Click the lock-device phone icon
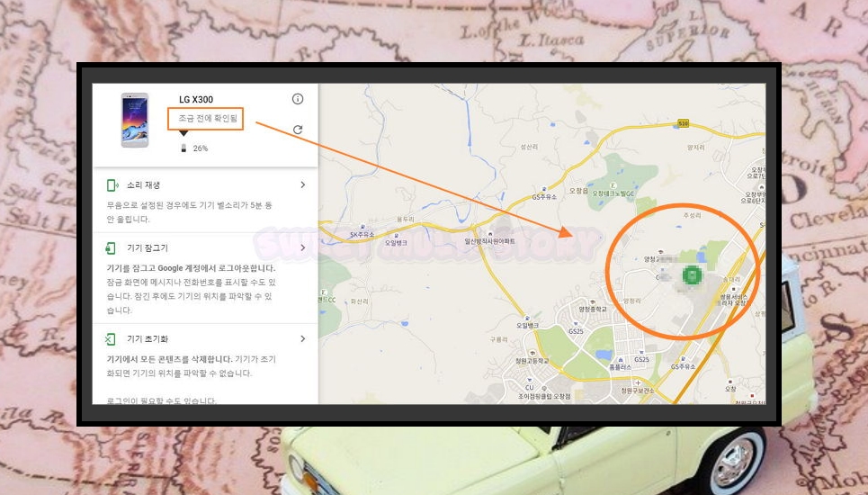Viewport: 868px width, 495px height. point(111,248)
